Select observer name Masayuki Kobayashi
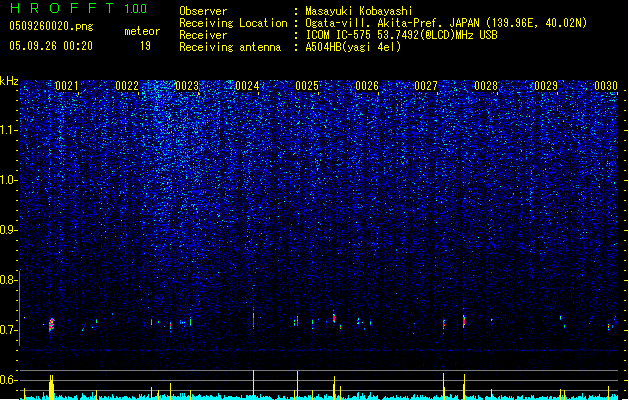This screenshot has width=629, height=400. (x=359, y=11)
